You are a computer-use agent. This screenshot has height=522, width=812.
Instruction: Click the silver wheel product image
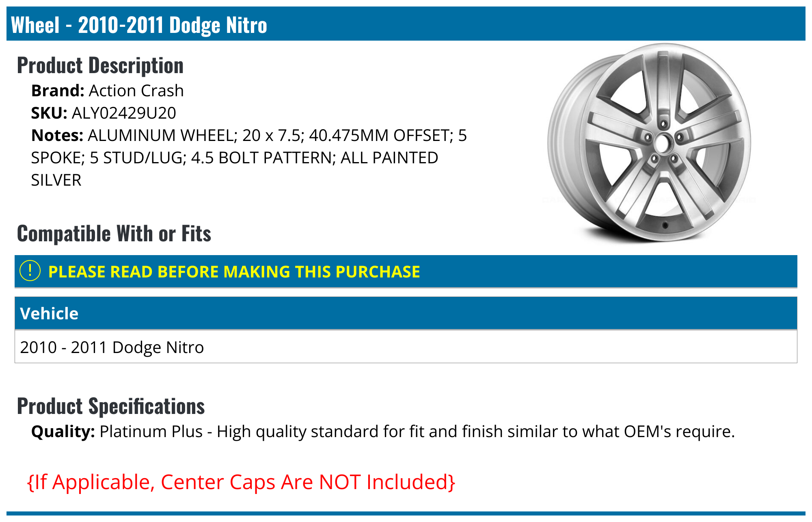tap(649, 142)
